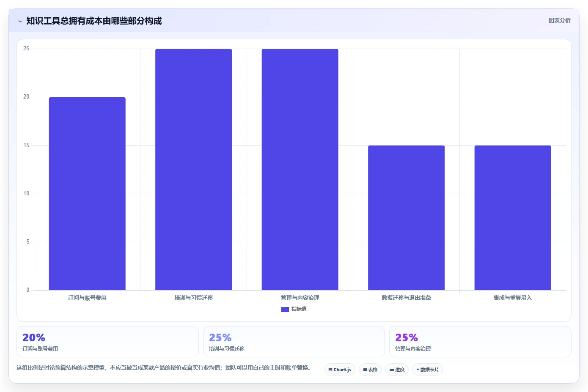Image resolution: width=588 pixels, height=392 pixels.
Task: Click the footnote text starting 这组比例是讨论预算结构
Action: click(164, 367)
